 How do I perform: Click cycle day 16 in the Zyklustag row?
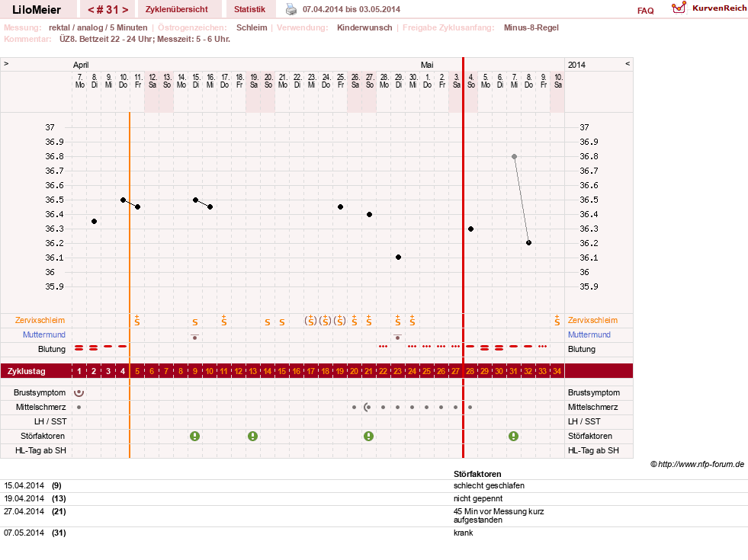[x=297, y=371]
